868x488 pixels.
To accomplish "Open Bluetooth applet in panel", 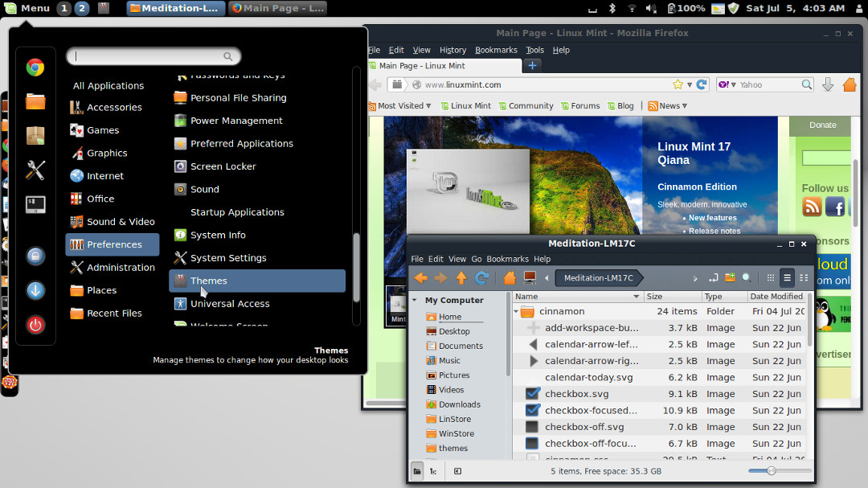I will [x=612, y=8].
